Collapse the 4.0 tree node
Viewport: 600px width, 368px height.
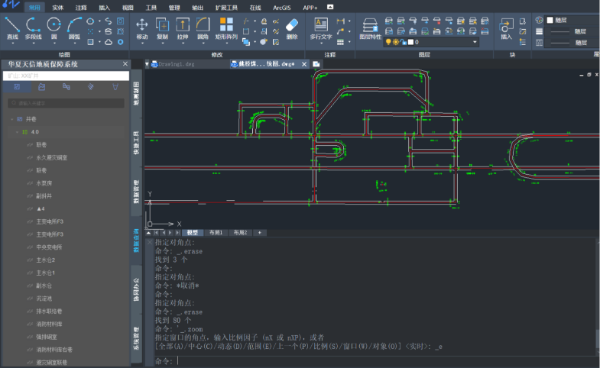pyautogui.click(x=17, y=132)
